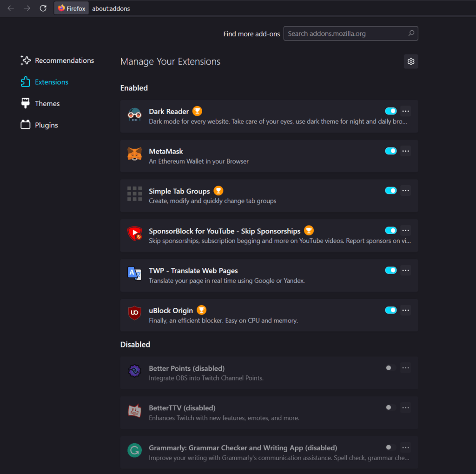Click the Extensions puzzle piece icon

tap(26, 82)
